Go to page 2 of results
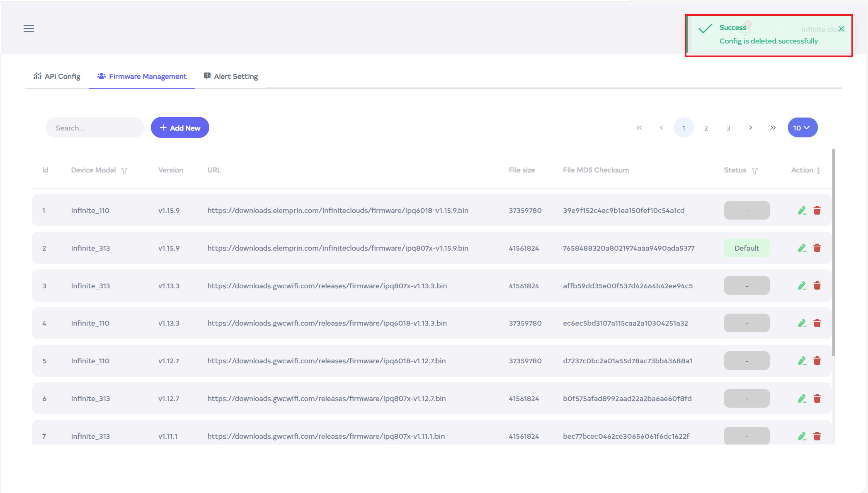 click(706, 128)
